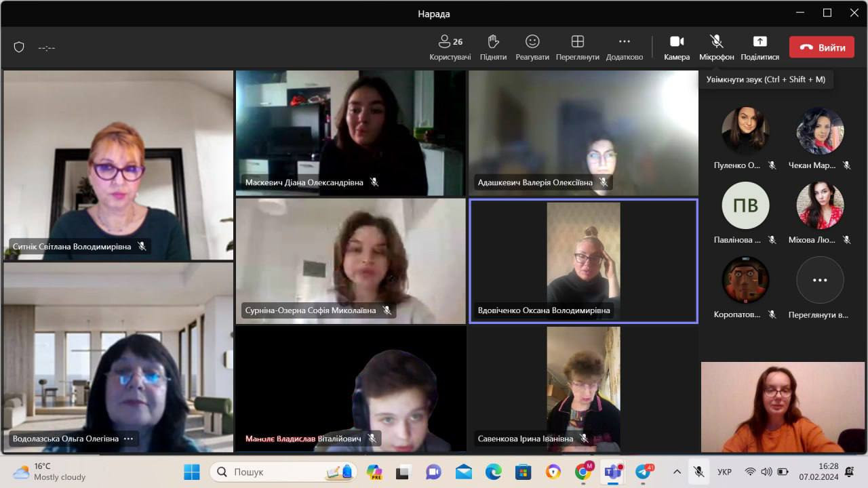This screenshot has height=488, width=868.
Task: Open the Додатково more actions menu
Action: [625, 47]
